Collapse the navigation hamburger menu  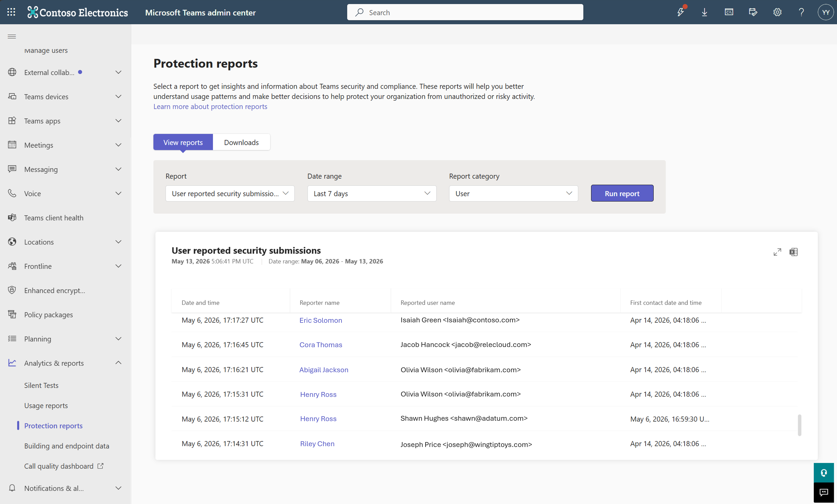12,36
